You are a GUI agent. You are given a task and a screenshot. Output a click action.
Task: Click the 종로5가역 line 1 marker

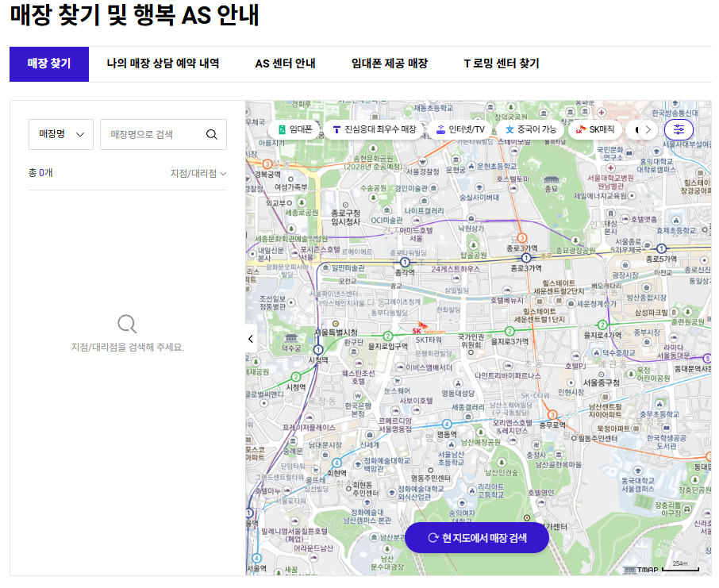point(661,248)
